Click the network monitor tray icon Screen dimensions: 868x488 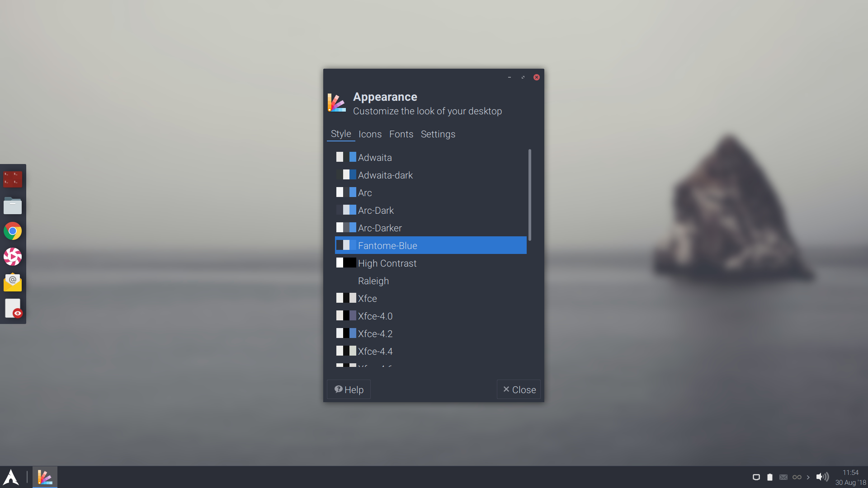(756, 477)
